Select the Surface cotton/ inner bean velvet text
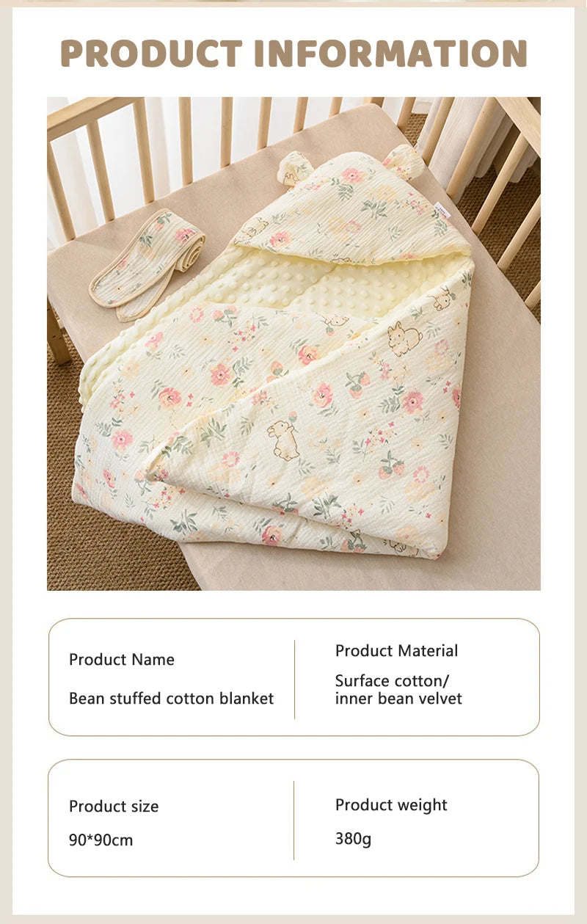 click(398, 690)
